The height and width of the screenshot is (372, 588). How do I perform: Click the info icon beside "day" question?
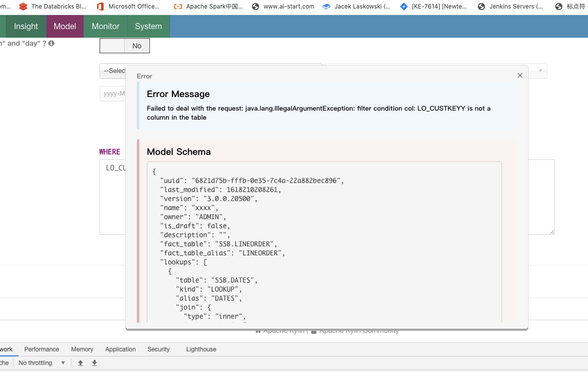click(51, 43)
